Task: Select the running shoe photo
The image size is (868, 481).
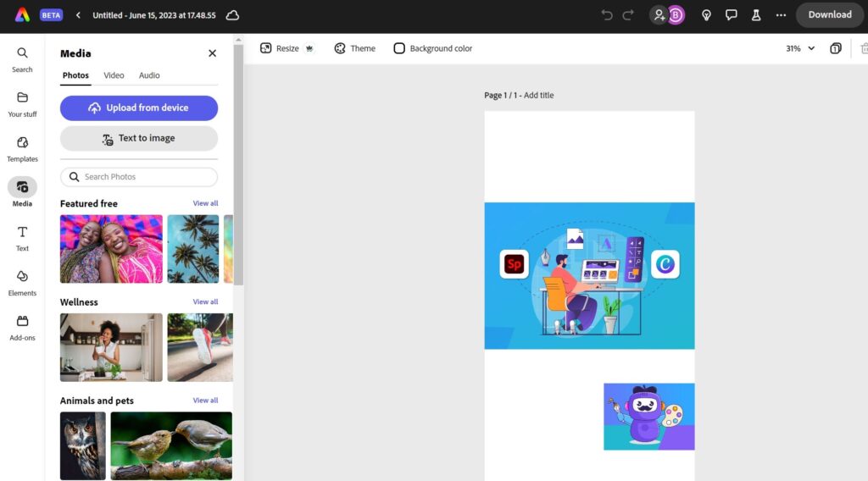Action: 200,347
